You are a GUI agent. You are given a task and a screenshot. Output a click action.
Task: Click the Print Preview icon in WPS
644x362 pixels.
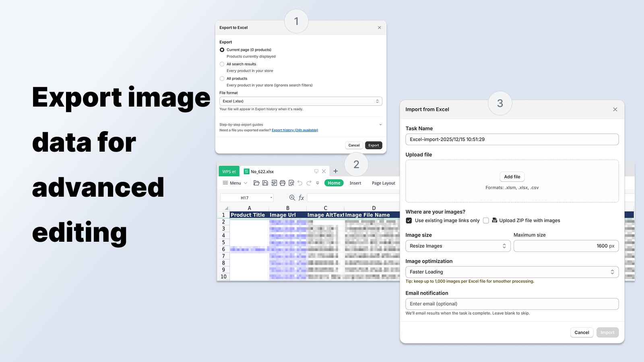click(291, 183)
